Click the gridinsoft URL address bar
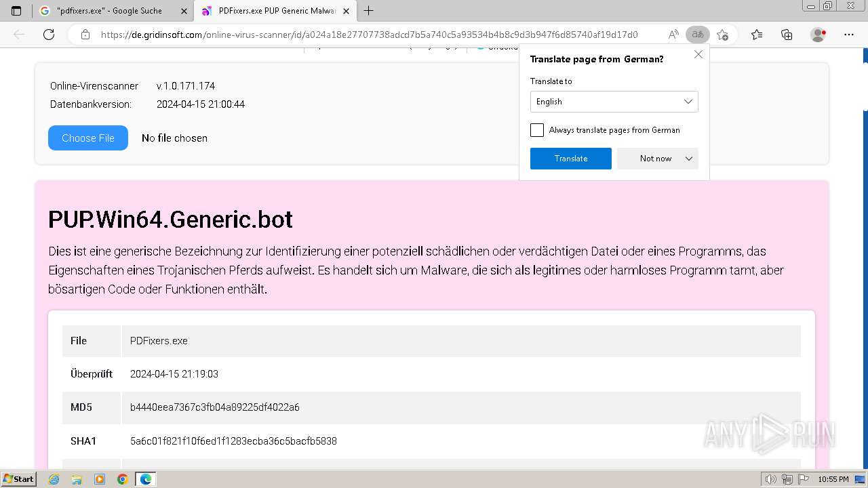Viewport: 868px width, 488px height. (369, 35)
